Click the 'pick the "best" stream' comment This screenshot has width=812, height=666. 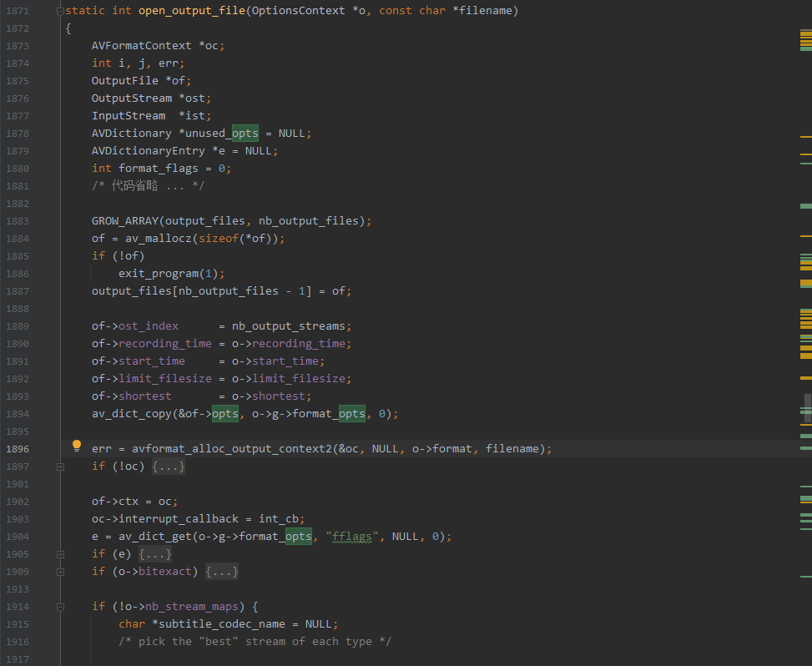tap(255, 642)
